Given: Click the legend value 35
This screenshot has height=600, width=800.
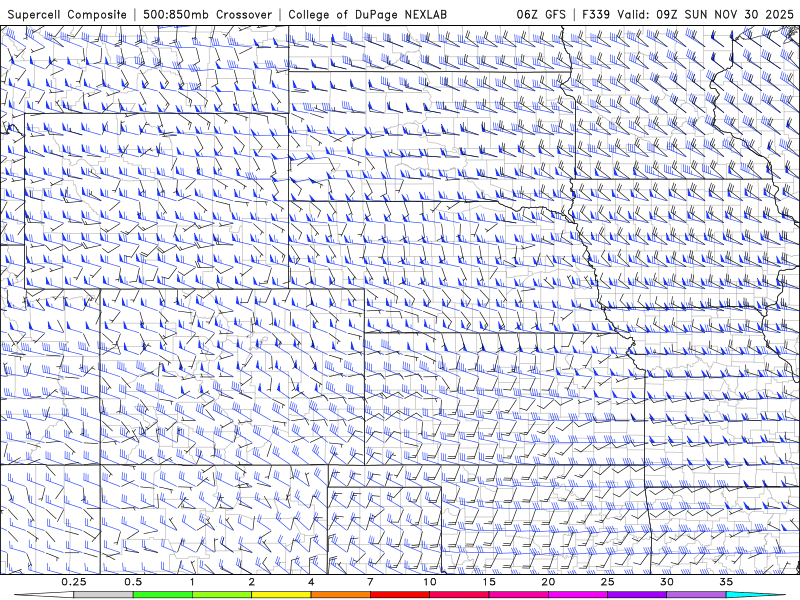Looking at the screenshot, I should click(726, 582).
